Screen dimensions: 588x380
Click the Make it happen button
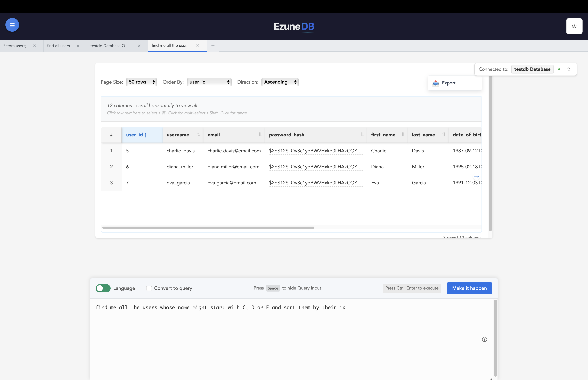(469, 288)
